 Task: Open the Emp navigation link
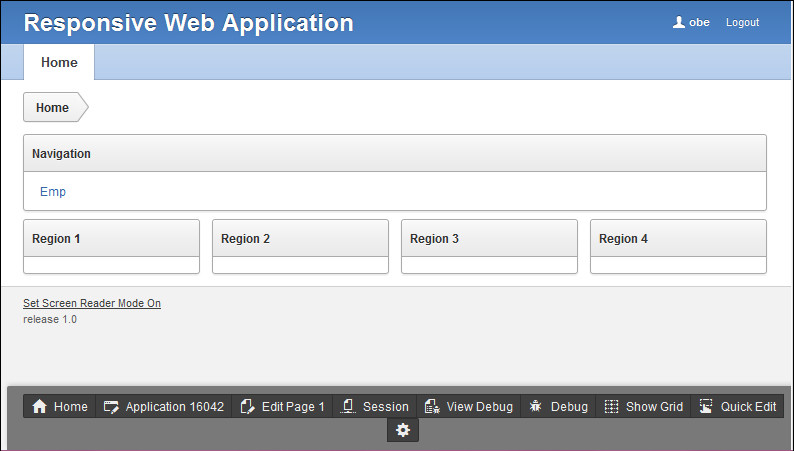pos(53,192)
